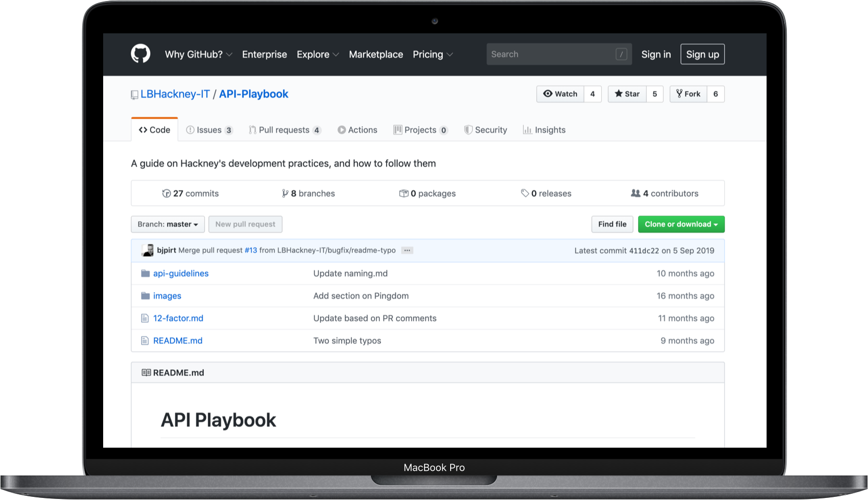Image resolution: width=868 pixels, height=500 pixels.
Task: Open the Explore dropdown menu
Action: click(x=318, y=54)
